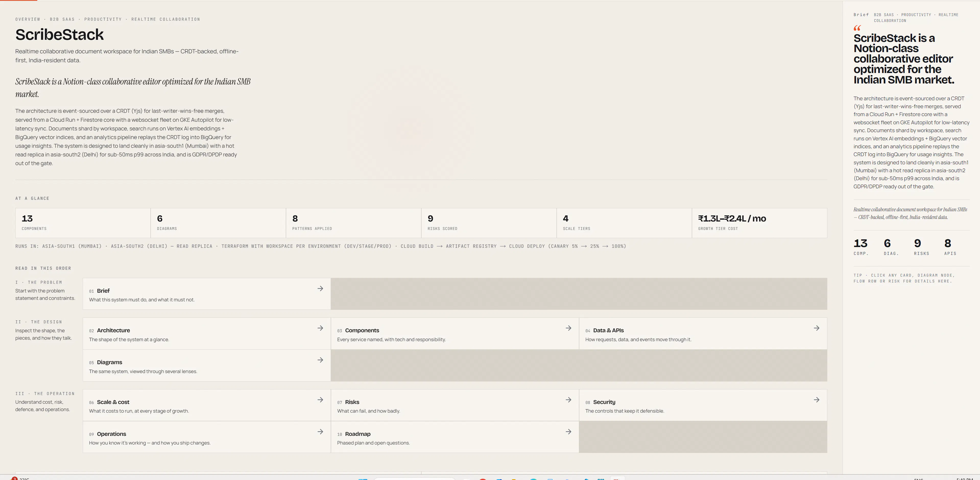Image resolution: width=980 pixels, height=480 pixels.
Task: Select the 13 Components stat tile
Action: click(x=83, y=223)
